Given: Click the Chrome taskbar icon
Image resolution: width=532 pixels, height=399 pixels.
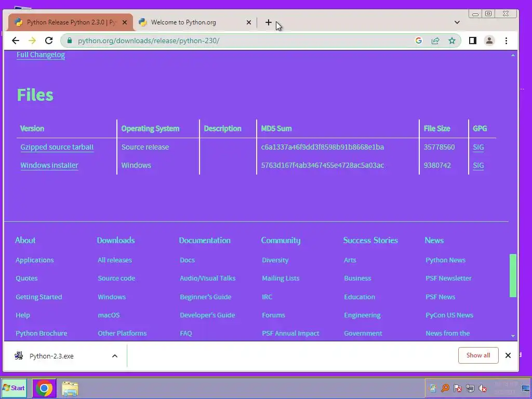Looking at the screenshot, I should (44, 388).
